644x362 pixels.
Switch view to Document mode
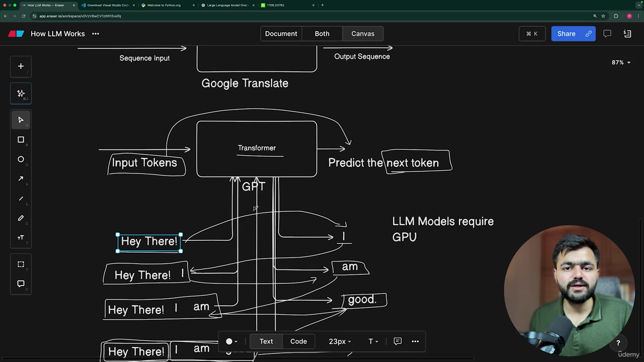281,34
